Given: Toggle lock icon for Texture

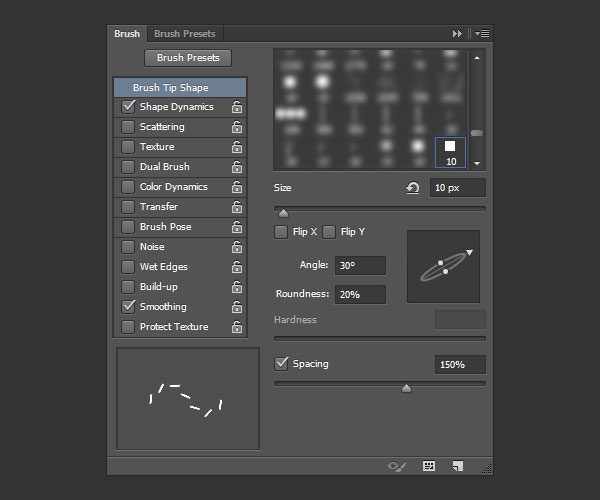Looking at the screenshot, I should [237, 147].
